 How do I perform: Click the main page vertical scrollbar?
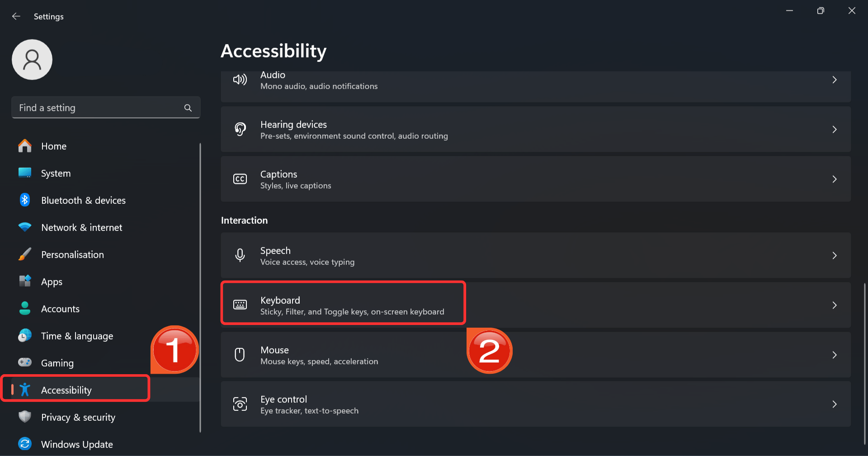[x=865, y=362]
